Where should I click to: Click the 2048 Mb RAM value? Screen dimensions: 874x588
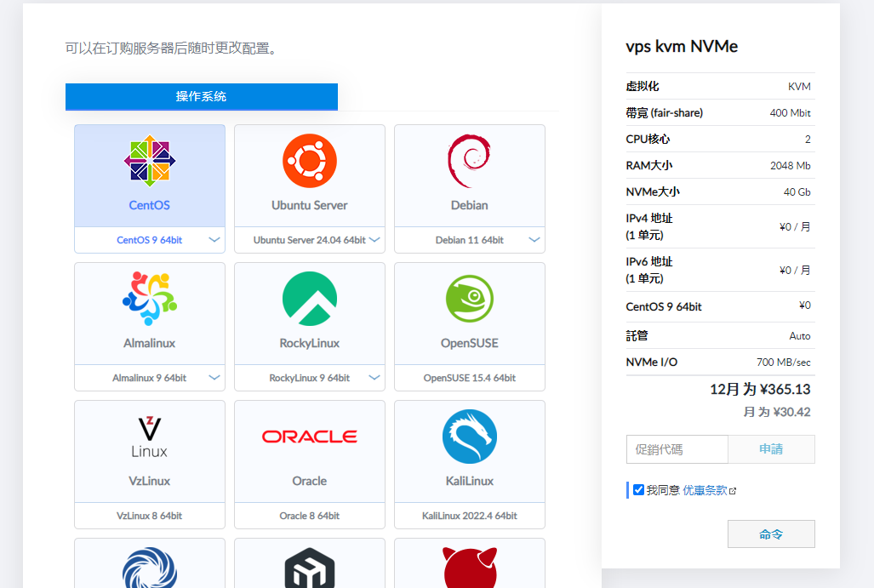point(791,166)
